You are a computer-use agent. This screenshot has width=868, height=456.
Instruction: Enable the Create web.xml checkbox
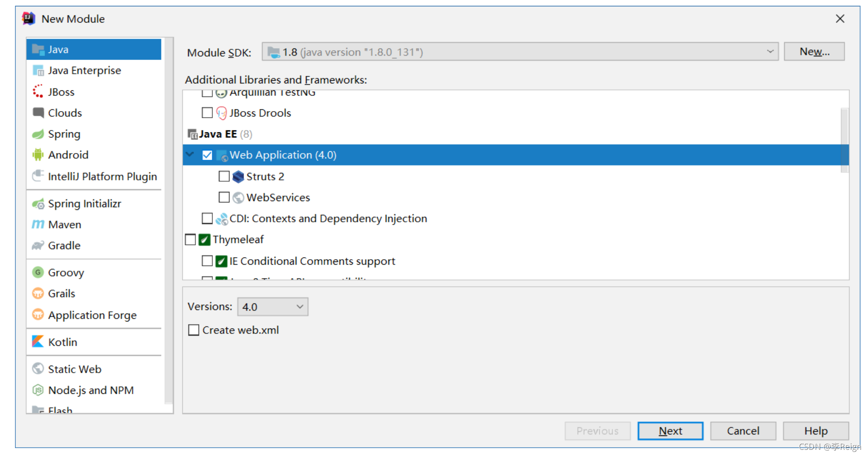(x=194, y=330)
